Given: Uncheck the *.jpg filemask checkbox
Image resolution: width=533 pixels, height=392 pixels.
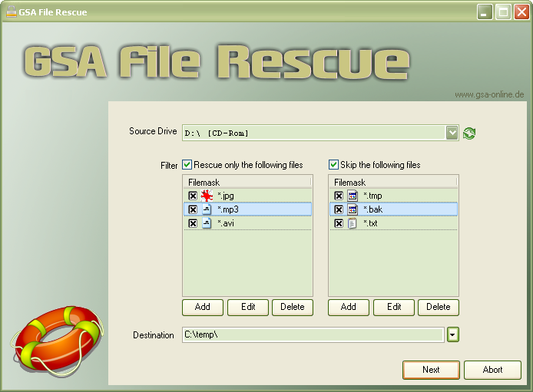Looking at the screenshot, I should 193,196.
